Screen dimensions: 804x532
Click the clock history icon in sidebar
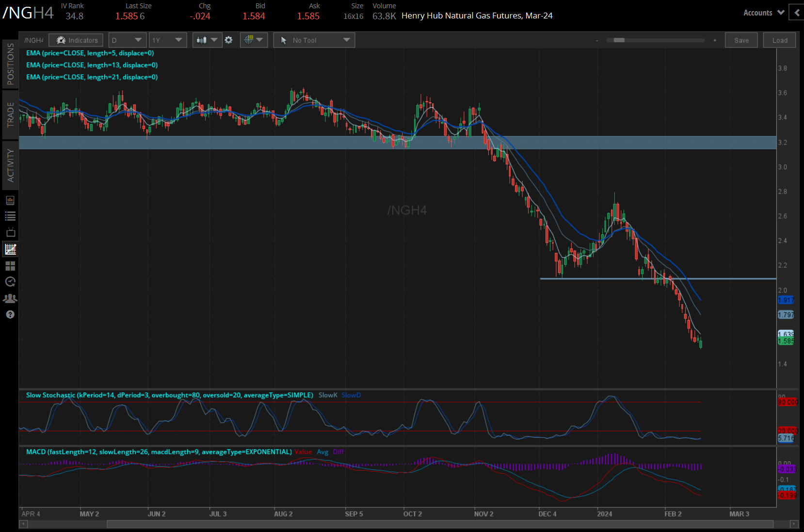point(10,282)
